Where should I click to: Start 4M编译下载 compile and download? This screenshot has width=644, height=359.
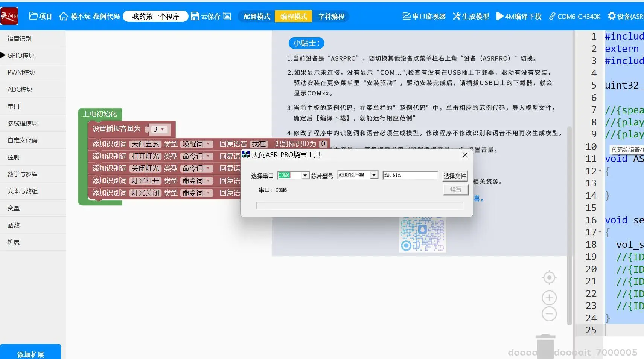click(x=519, y=16)
